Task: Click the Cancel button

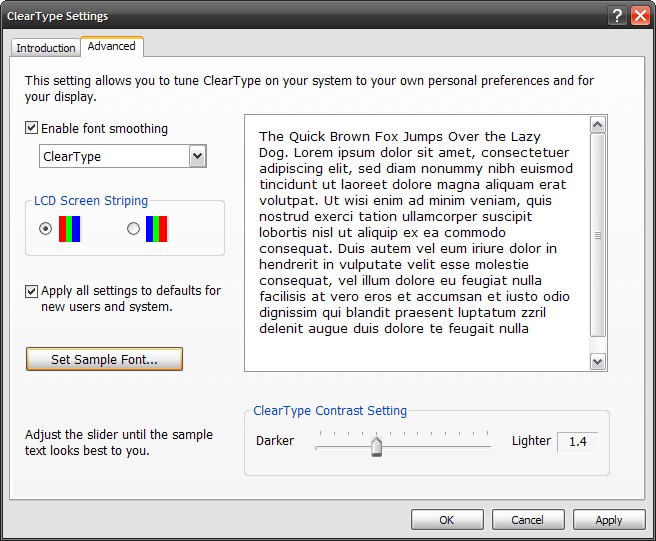Action: point(528,520)
